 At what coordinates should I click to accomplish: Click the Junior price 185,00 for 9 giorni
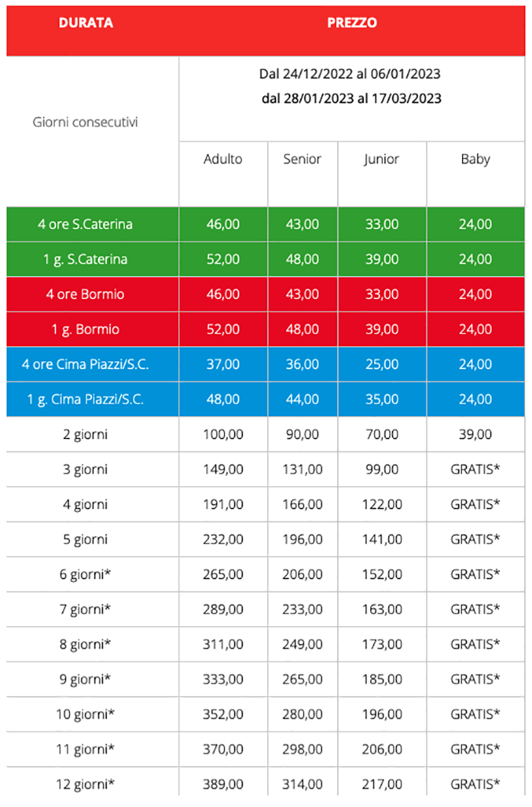click(382, 679)
